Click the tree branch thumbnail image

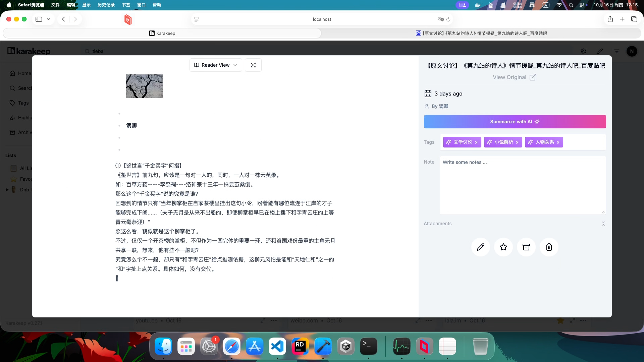(x=144, y=86)
